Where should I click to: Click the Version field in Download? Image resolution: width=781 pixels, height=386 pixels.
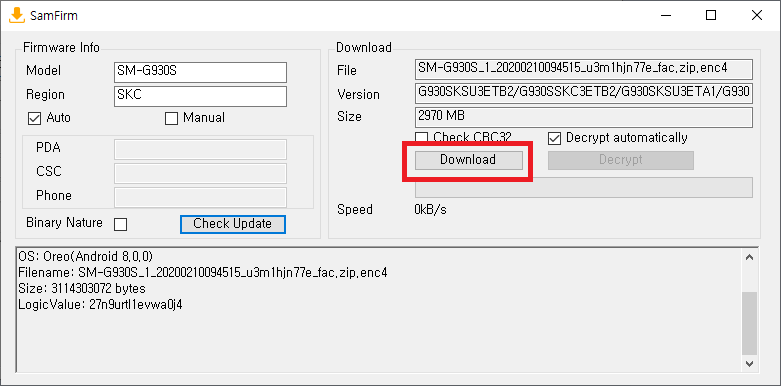[x=583, y=93]
